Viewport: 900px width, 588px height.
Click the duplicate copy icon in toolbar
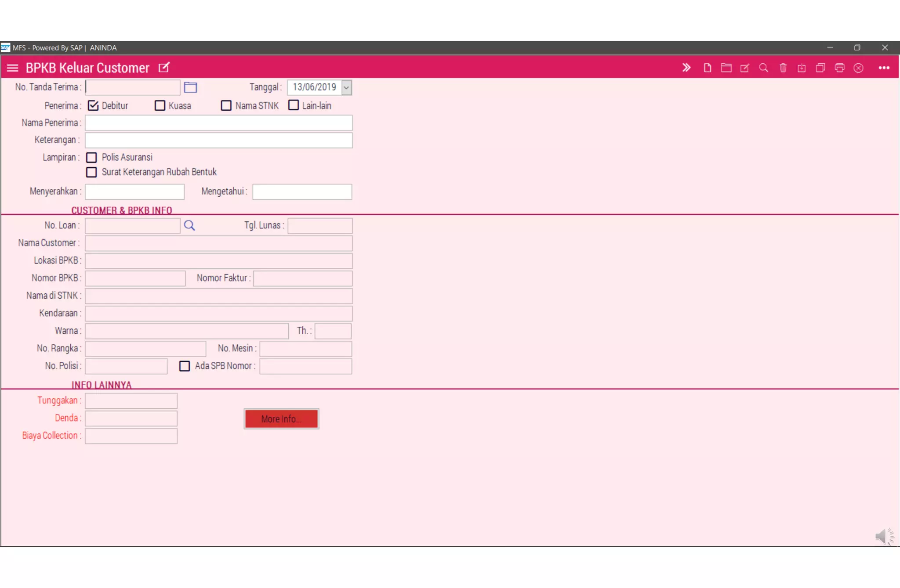click(820, 68)
